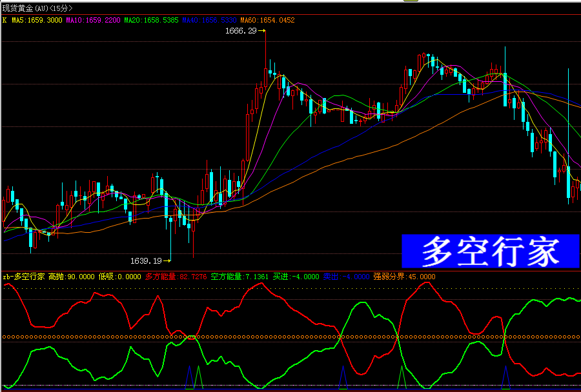Select the MA5 moving average label
The width and height of the screenshot is (581, 392).
pos(37,20)
